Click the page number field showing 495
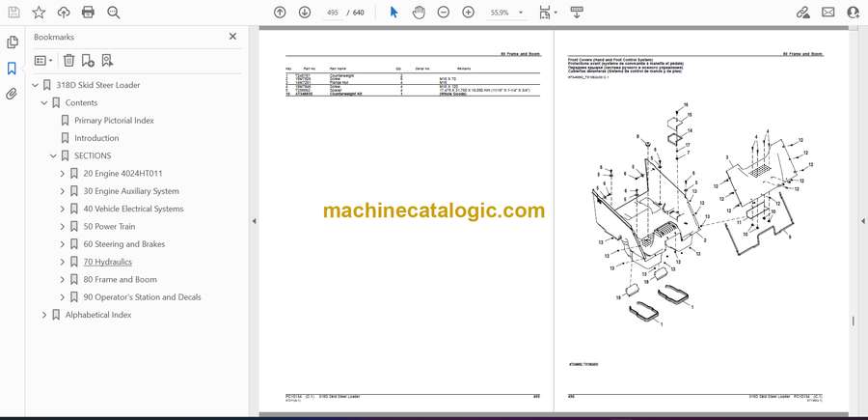Screen dimensions: 868x420 coord(333,13)
